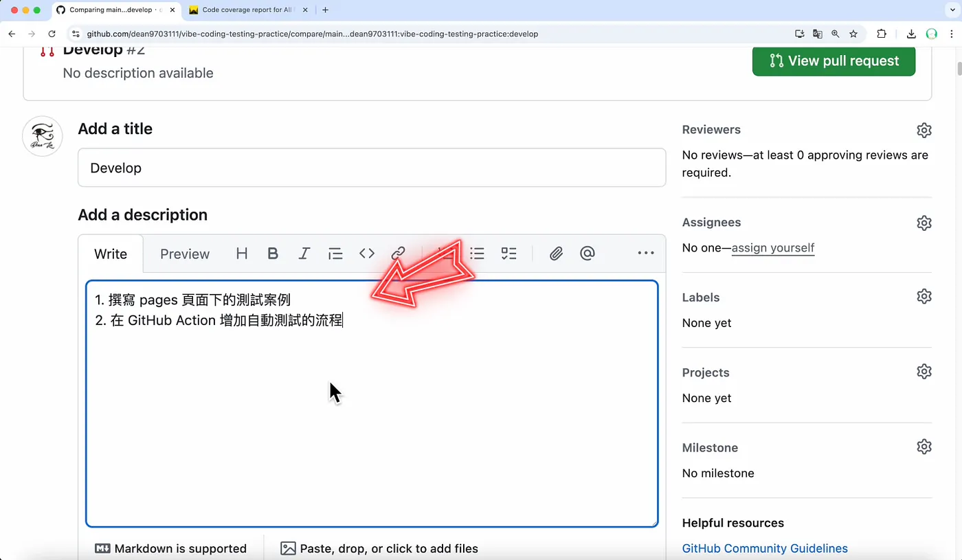
Task: Click Markdown is supported link
Action: coord(171,548)
